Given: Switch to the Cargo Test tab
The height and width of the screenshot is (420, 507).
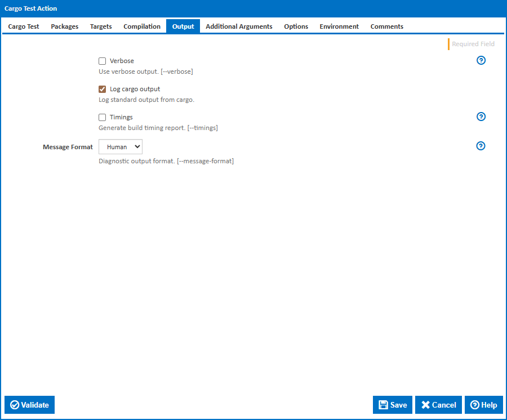Looking at the screenshot, I should click(24, 26).
